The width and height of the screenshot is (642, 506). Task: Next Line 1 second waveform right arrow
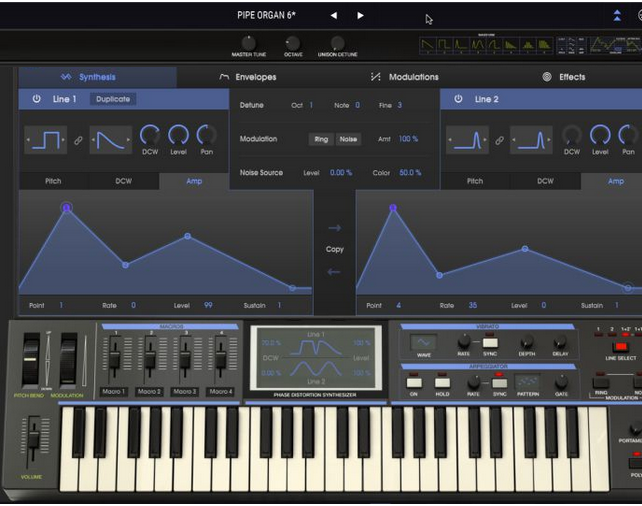coord(129,140)
